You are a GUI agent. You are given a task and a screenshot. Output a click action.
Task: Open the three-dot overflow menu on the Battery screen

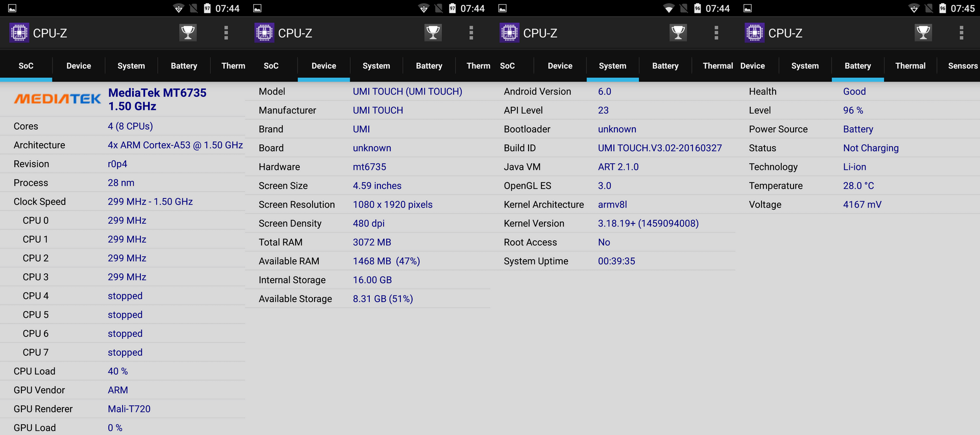[961, 33]
